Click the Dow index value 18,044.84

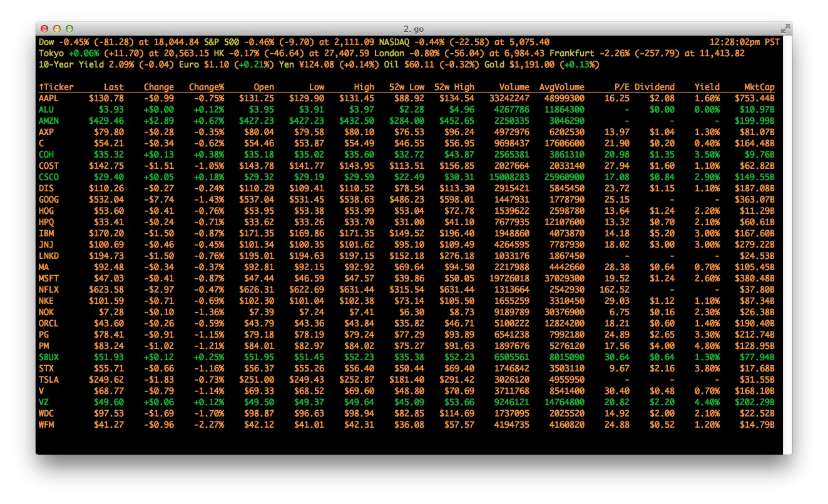176,42
